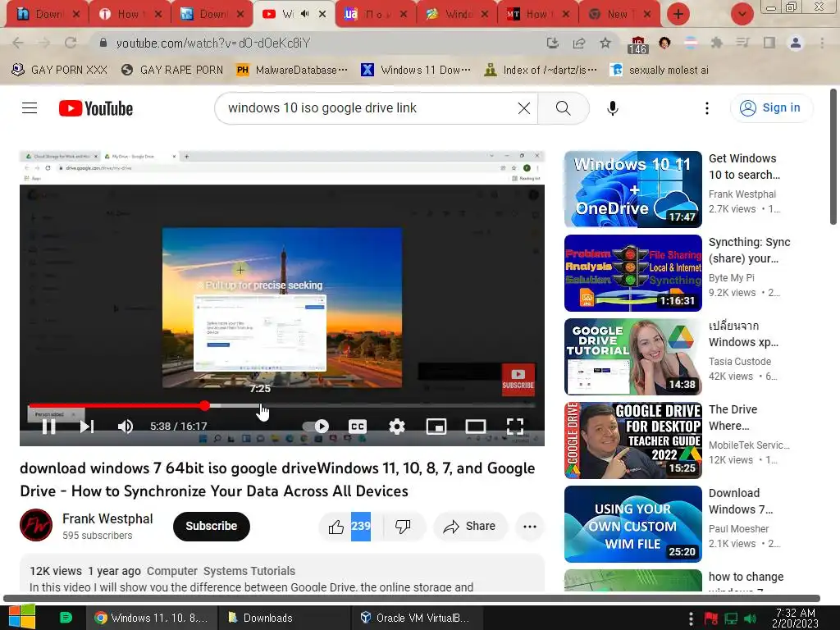
Task: Open Google Drive for Desktop Teacher Guide thumbnail
Action: [633, 440]
